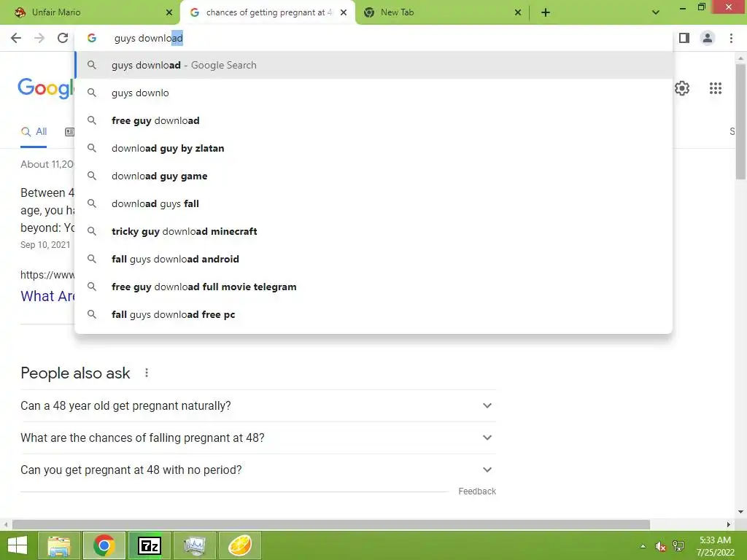The width and height of the screenshot is (747, 560).
Task: Open the Chrome profile avatar icon
Action: point(708,38)
